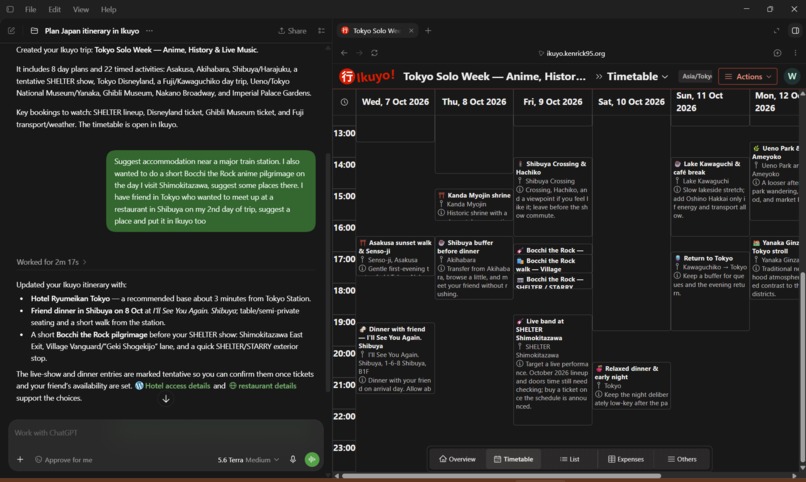Reload the Ikuyo page

[x=374, y=53]
